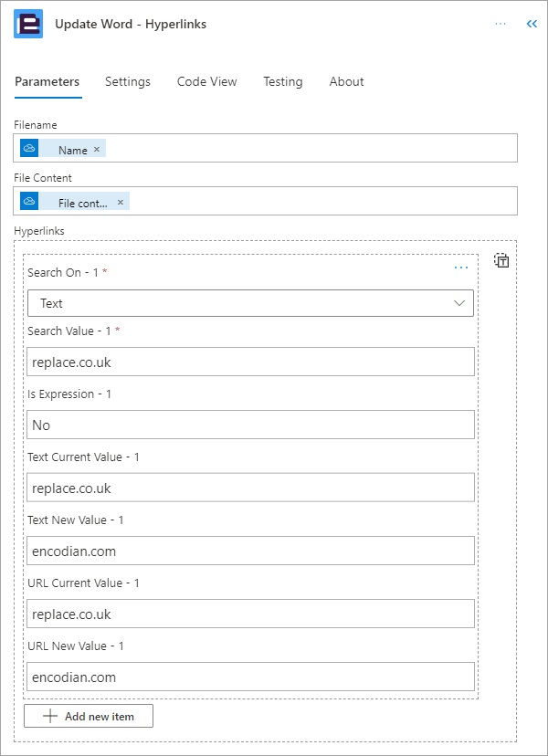The width and height of the screenshot is (548, 756).
Task: Open the ellipsis menu on hyperlink item 1
Action: 461,268
